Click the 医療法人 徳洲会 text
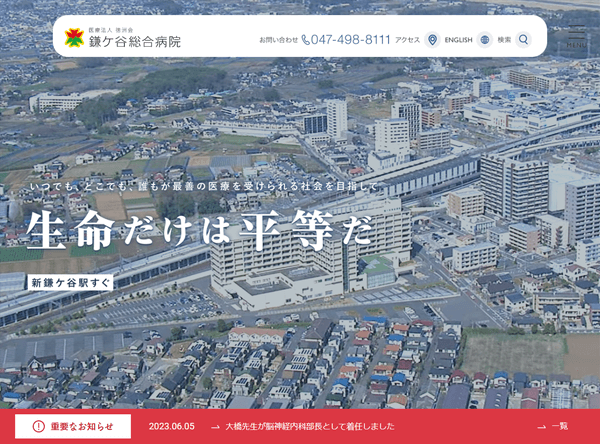This screenshot has width=600, height=444. (x=111, y=30)
